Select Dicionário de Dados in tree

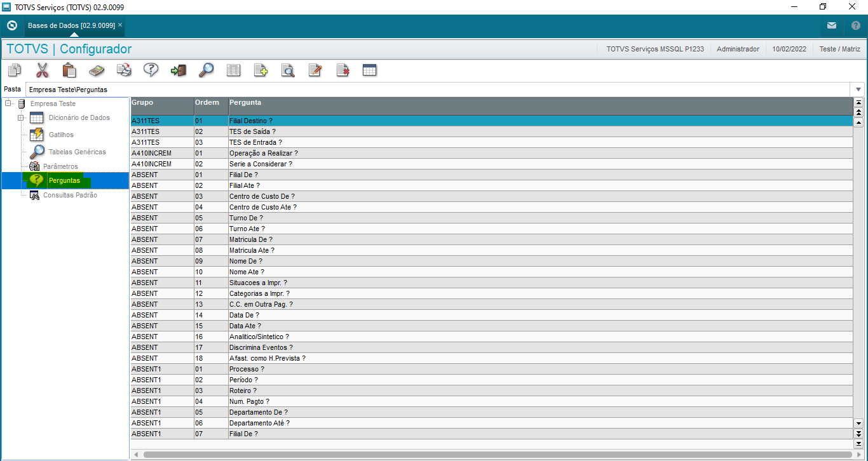coord(79,117)
